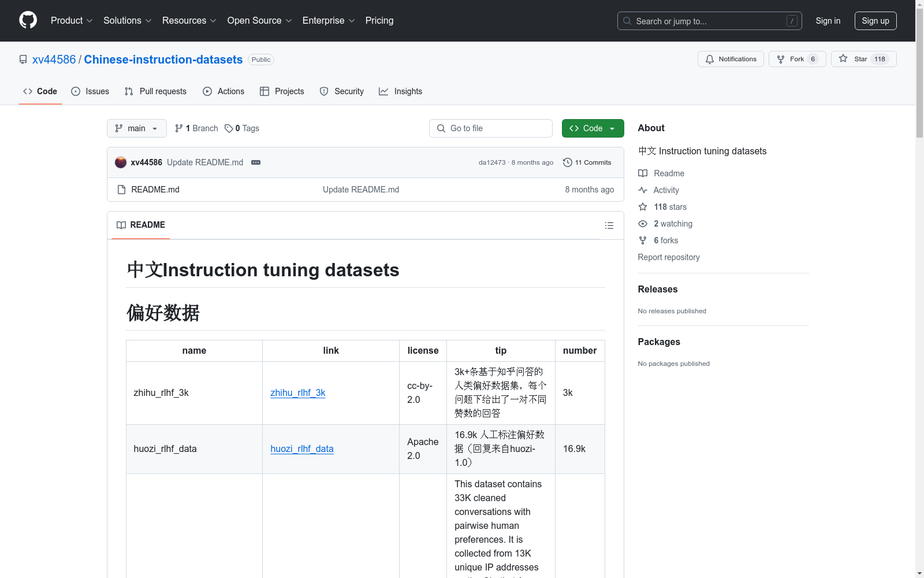Select the 'cc-by-2.0' license cell
Image resolution: width=924 pixels, height=578 pixels.
pos(423,393)
